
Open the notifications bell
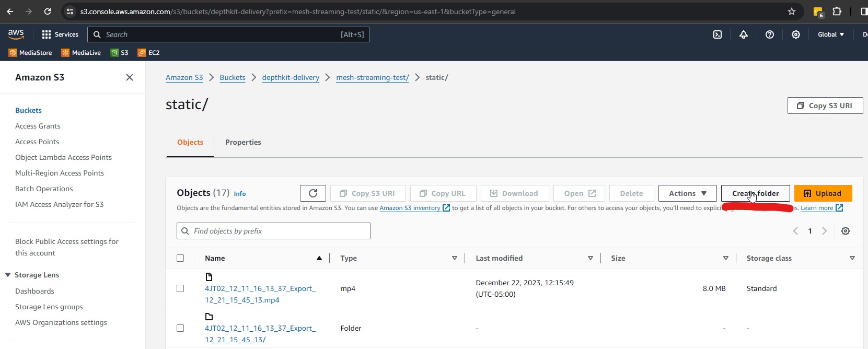(x=744, y=34)
